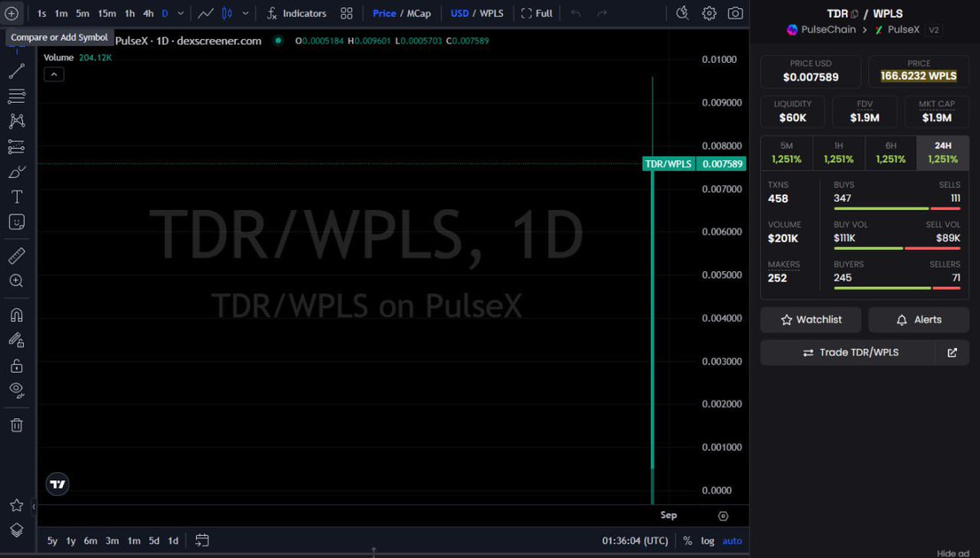The image size is (980, 558).
Task: Set the 5y date range
Action: [x=52, y=540]
